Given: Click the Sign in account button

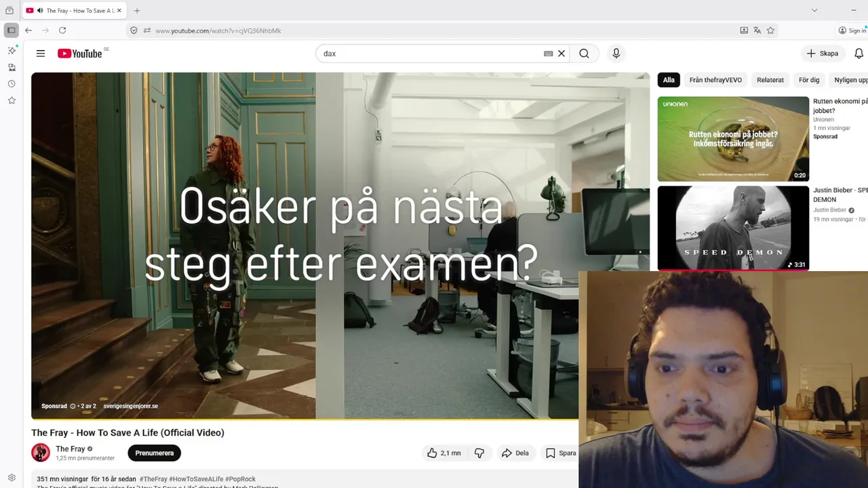Looking at the screenshot, I should click(x=852, y=30).
